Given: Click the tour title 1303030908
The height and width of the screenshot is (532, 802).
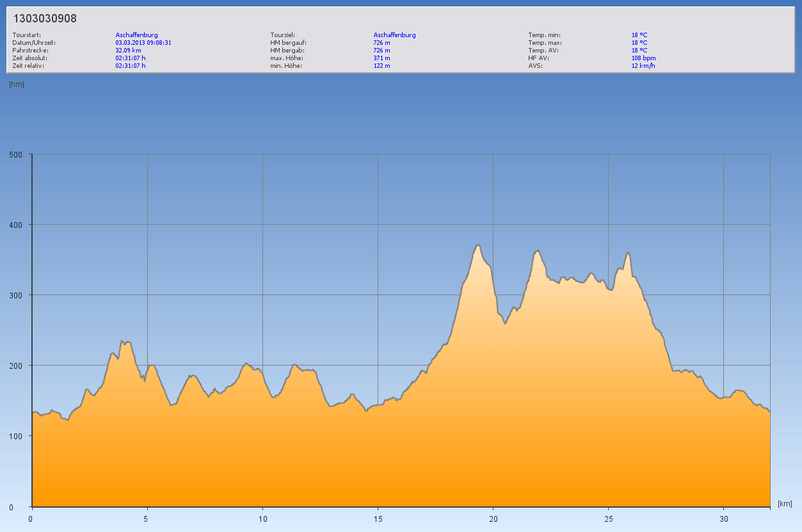Looking at the screenshot, I should [45, 19].
